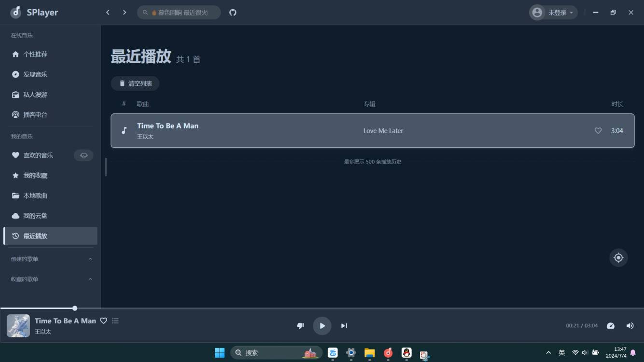Image resolution: width=644 pixels, height=362 pixels.
Task: Click the 清空列表 button
Action: tap(135, 84)
